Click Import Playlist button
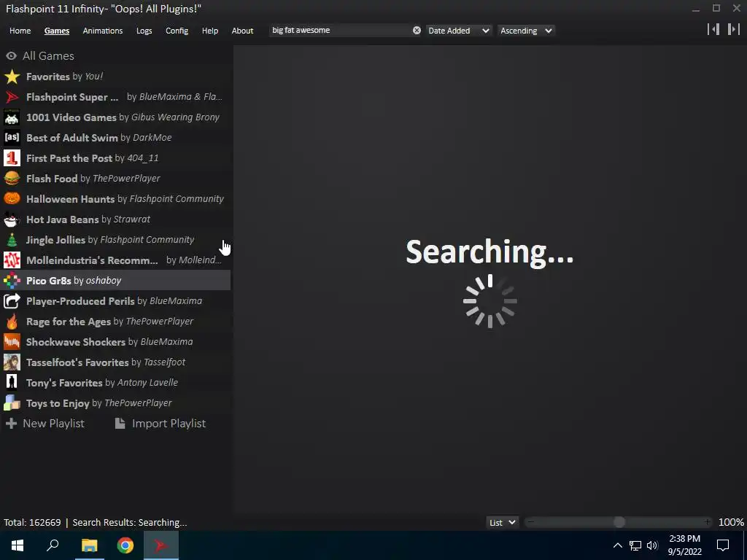 pyautogui.click(x=160, y=424)
